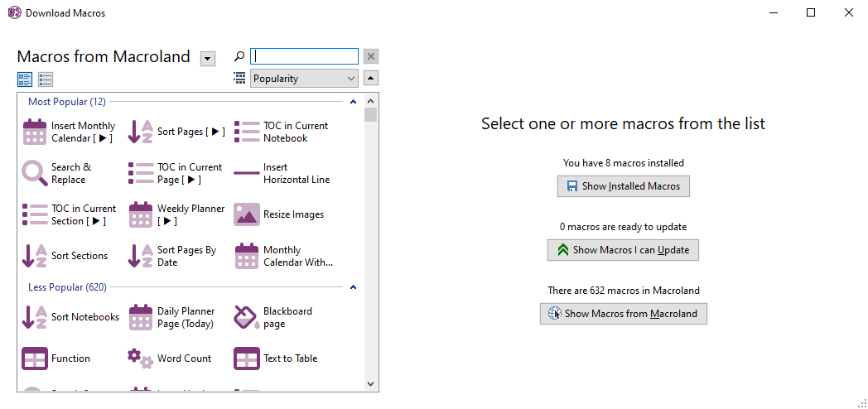Toggle sort direction arrow beside Popularity
Image resolution: width=868 pixels, height=409 pixels.
(x=371, y=79)
